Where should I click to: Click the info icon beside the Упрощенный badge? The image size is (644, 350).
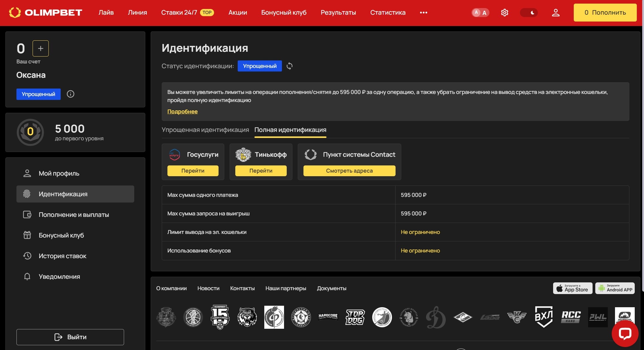pos(70,94)
